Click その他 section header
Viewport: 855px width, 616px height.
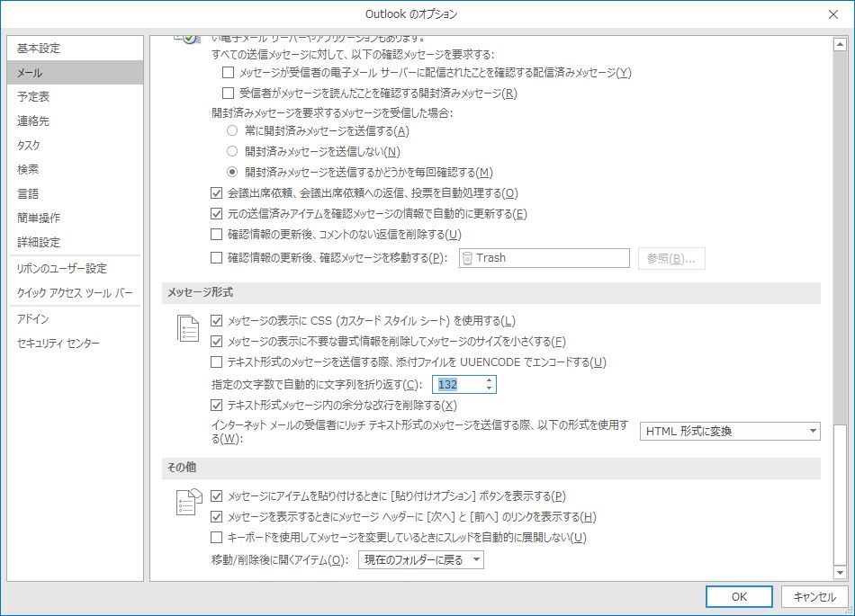tap(491, 468)
